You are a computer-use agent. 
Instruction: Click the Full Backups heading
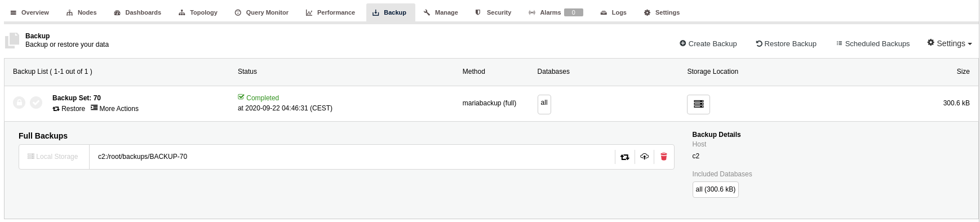tap(43, 136)
